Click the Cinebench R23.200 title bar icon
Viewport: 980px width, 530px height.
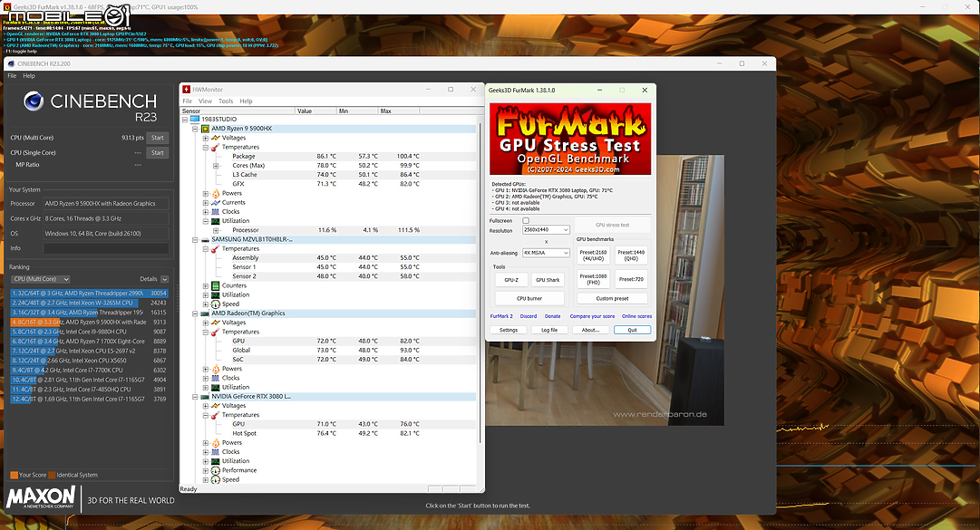(x=11, y=63)
